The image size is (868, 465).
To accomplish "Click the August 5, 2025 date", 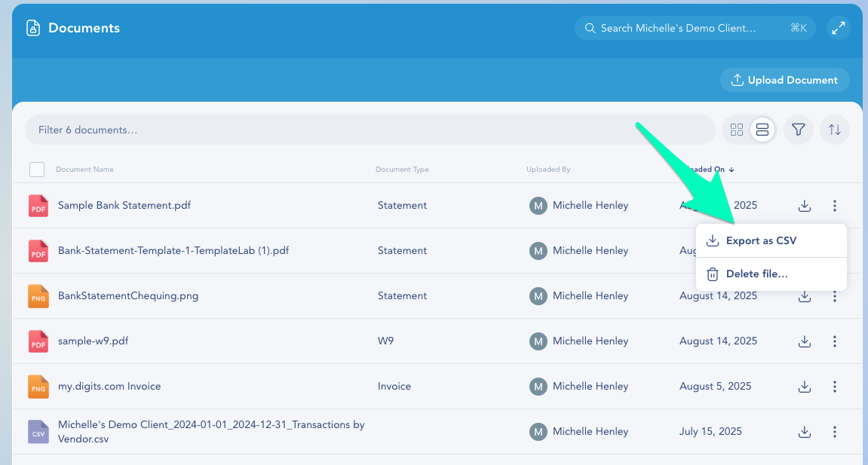I will point(715,387).
